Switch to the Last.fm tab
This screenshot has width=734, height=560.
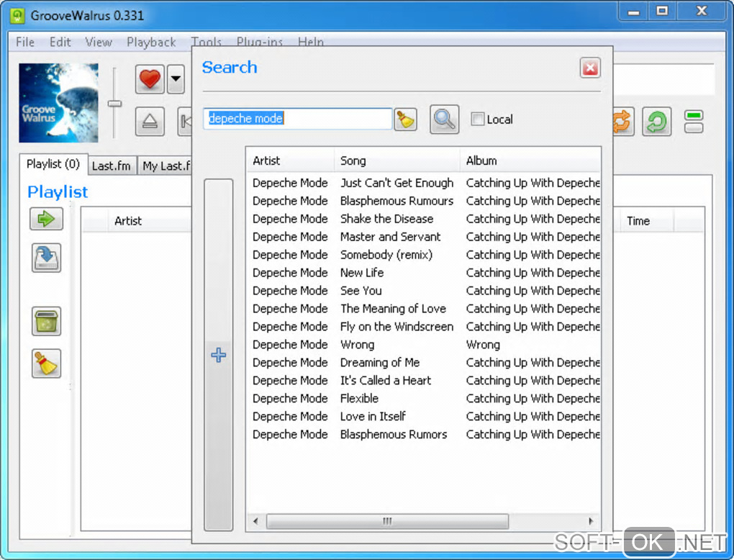click(x=112, y=166)
